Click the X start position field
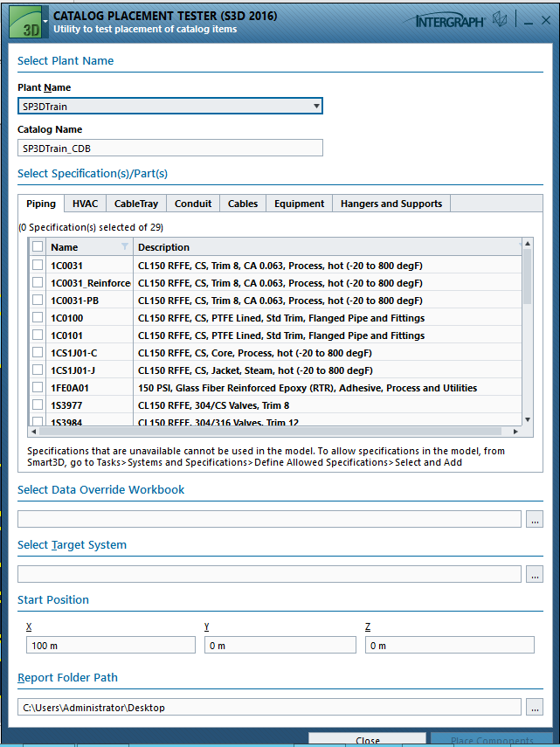The image size is (560, 747). tap(111, 645)
